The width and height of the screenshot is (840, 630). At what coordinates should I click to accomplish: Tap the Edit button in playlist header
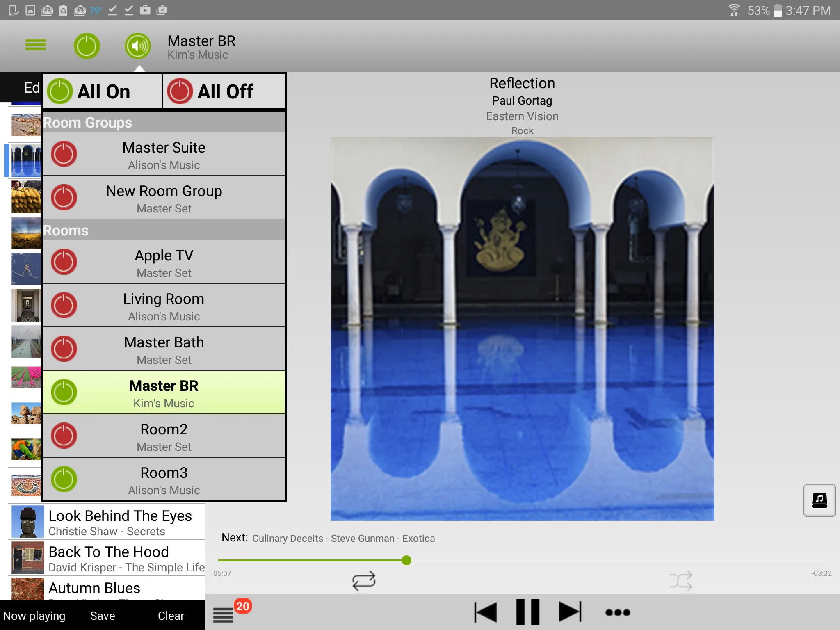coord(32,87)
